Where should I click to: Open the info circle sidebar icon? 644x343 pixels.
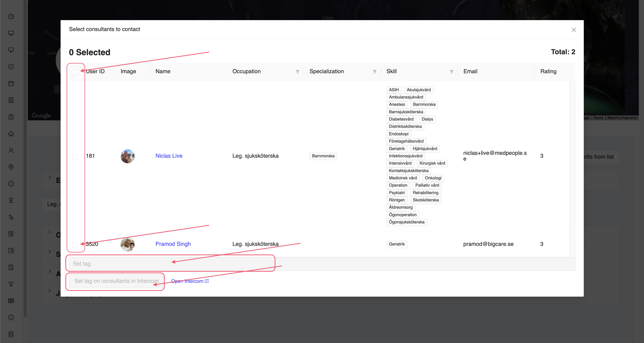(11, 317)
